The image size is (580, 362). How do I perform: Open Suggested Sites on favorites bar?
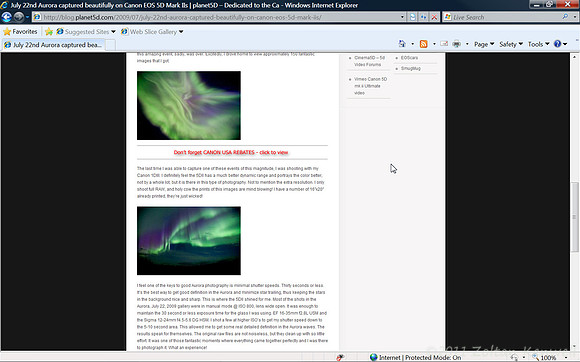coord(86,32)
